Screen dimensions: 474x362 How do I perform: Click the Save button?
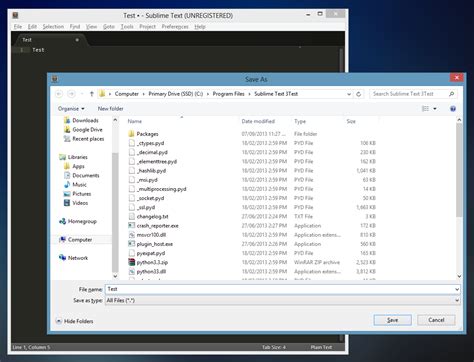point(392,320)
